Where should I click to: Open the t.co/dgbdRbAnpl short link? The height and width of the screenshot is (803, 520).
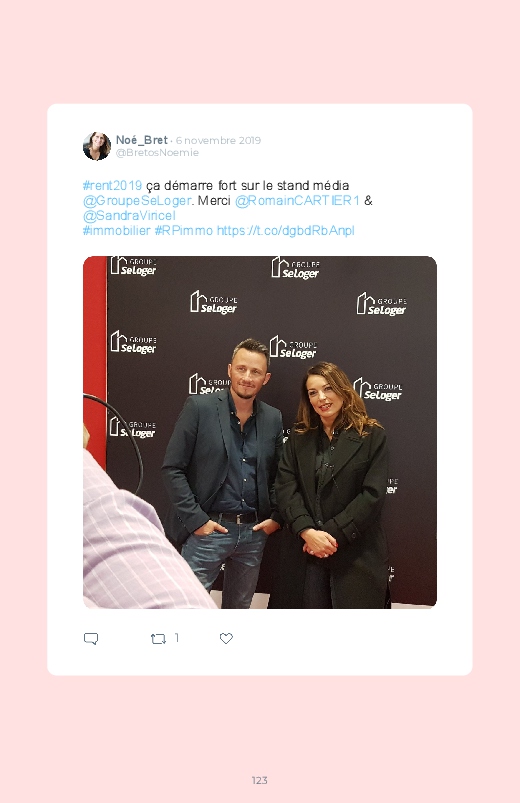click(285, 230)
